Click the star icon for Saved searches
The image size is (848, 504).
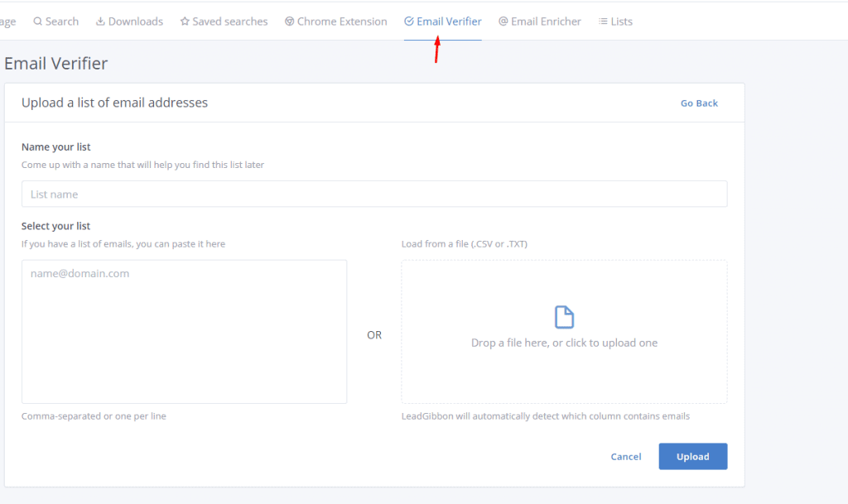pyautogui.click(x=185, y=22)
